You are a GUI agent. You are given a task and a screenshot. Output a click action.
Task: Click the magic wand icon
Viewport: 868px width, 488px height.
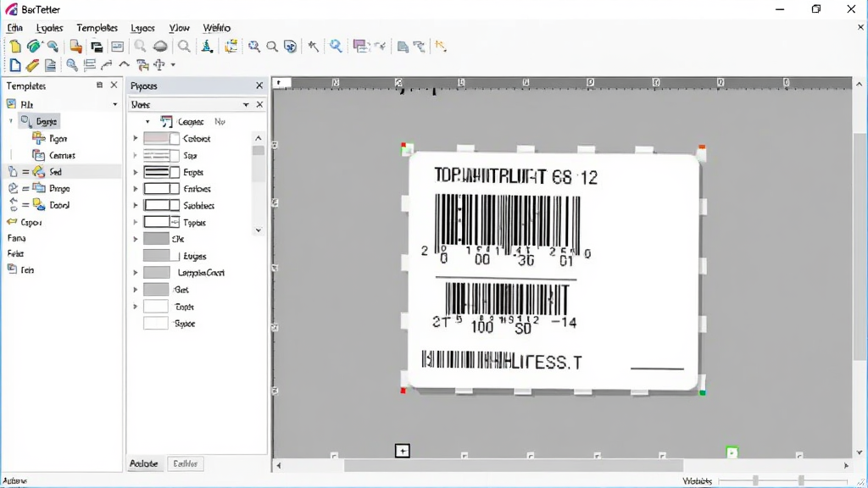(314, 47)
